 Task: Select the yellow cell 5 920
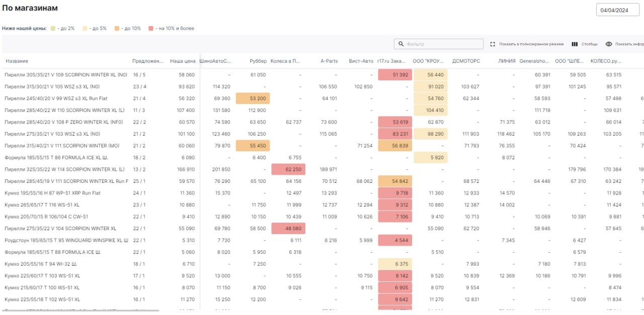click(x=431, y=158)
